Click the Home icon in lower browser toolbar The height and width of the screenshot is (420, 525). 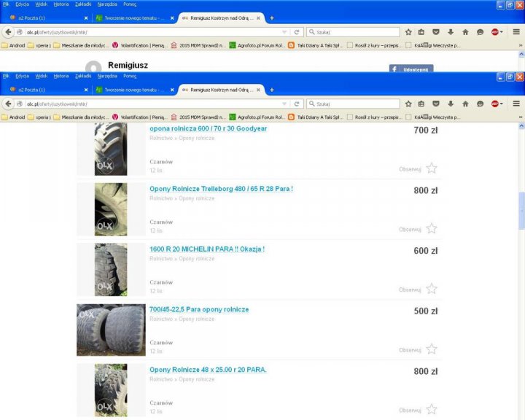[465, 104]
